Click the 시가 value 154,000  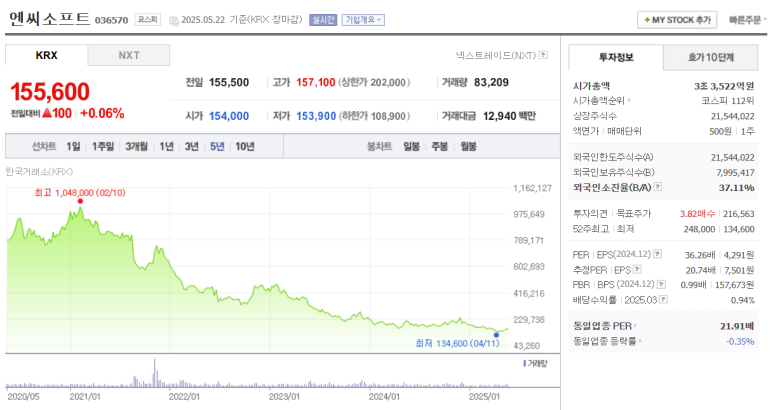coord(229,116)
